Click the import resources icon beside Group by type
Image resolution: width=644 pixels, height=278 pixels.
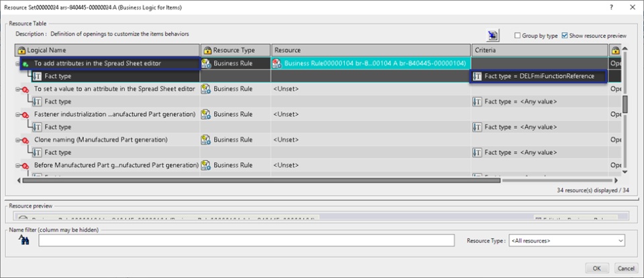click(493, 36)
